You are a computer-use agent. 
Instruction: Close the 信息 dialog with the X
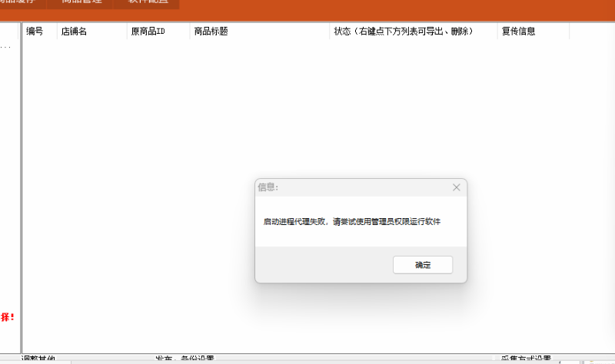click(457, 187)
